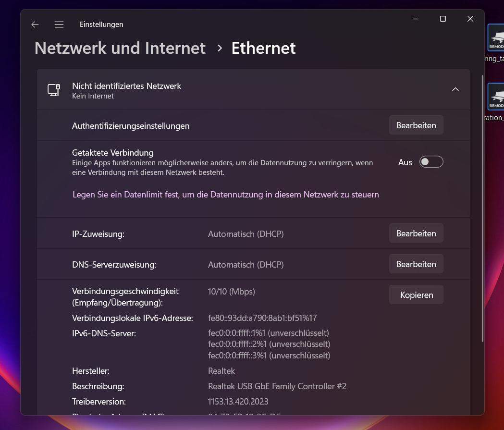Screen dimensions: 504x430
Task: Click the Ethernet adapter icon
Action: tap(53, 90)
